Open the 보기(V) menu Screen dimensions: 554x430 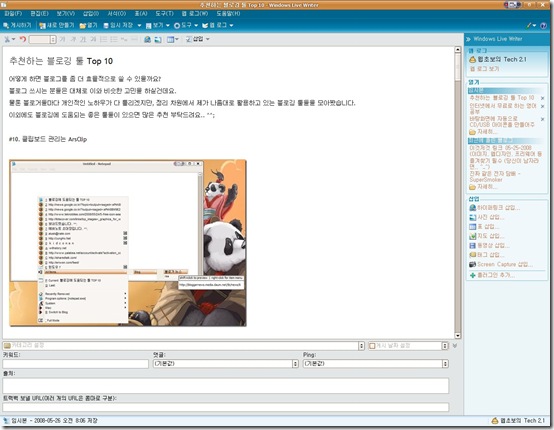(x=66, y=14)
